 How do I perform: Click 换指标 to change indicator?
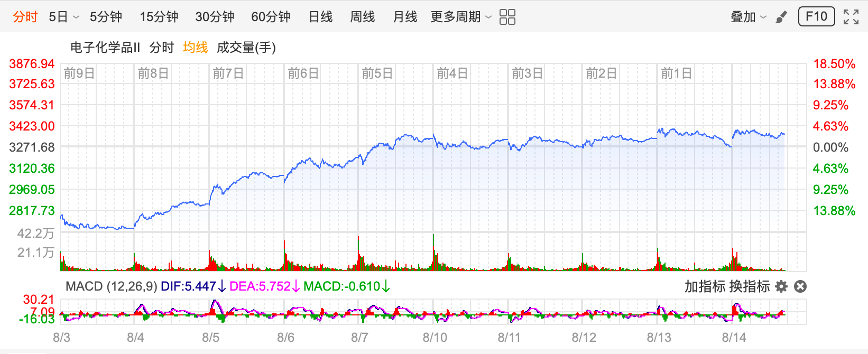click(x=750, y=286)
